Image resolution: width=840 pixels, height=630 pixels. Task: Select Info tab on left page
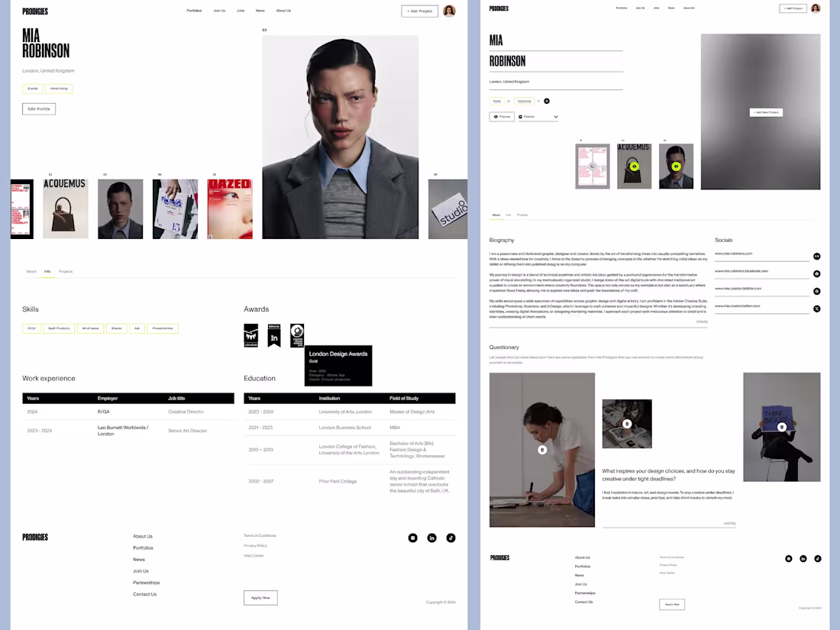pos(47,272)
